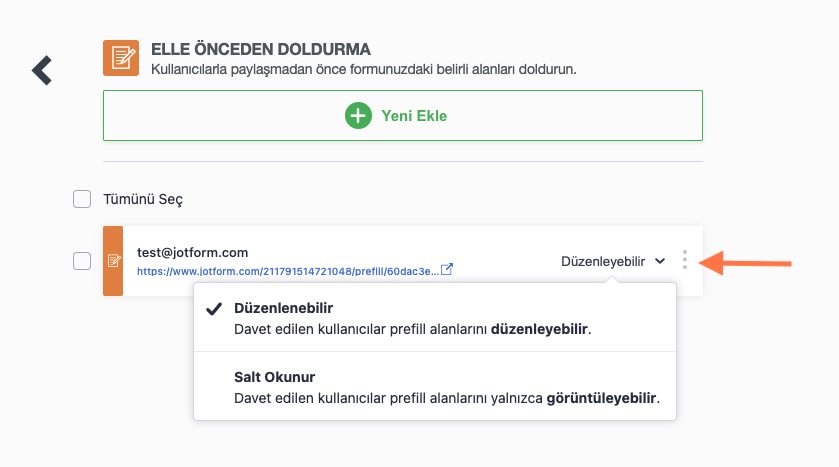The image size is (839, 467).
Task: Open the external link icon beside the prefill URL
Action: click(447, 269)
